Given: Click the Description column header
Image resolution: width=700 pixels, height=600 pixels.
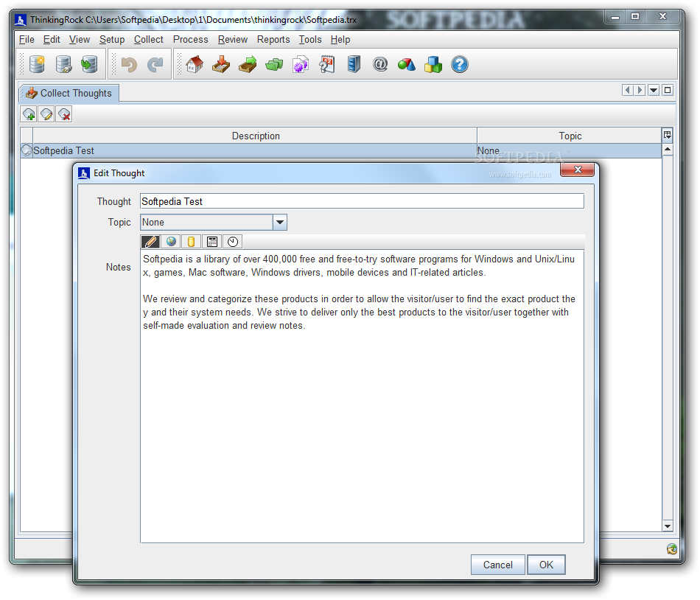Looking at the screenshot, I should (x=256, y=136).
